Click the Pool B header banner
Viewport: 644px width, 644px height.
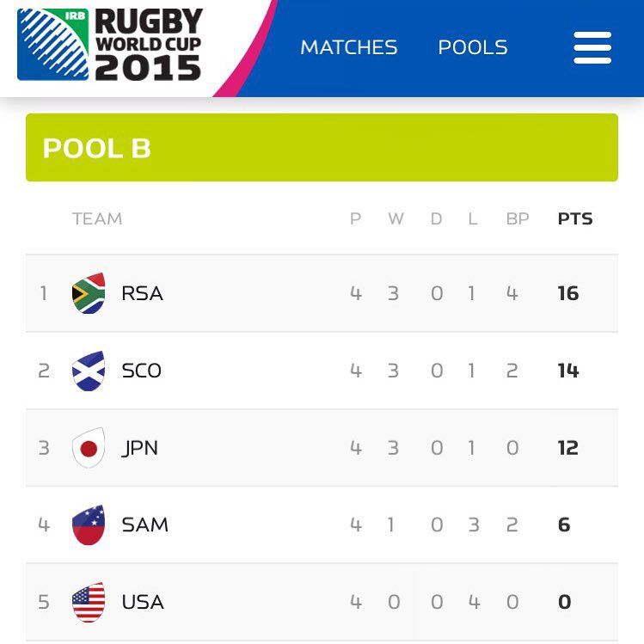pos(322,148)
